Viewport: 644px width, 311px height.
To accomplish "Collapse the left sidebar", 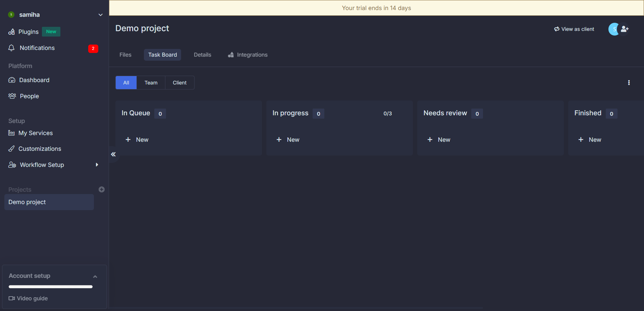I will pos(113,154).
